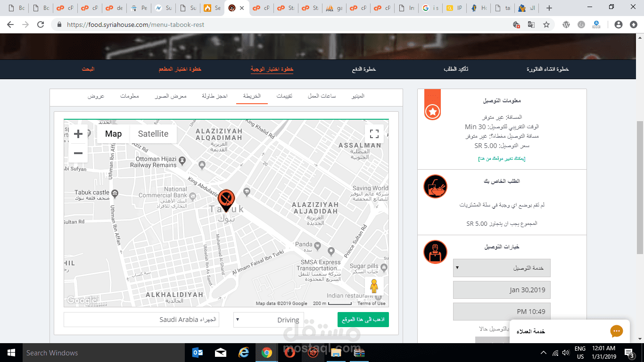Open Outlook from the taskbar
644x362 pixels.
pyautogui.click(x=198, y=353)
